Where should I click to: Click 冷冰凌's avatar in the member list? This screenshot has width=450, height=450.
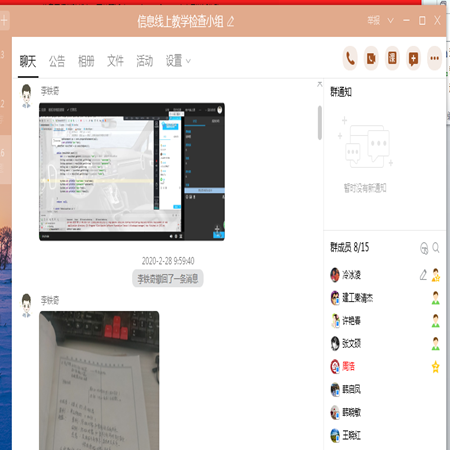click(x=335, y=275)
